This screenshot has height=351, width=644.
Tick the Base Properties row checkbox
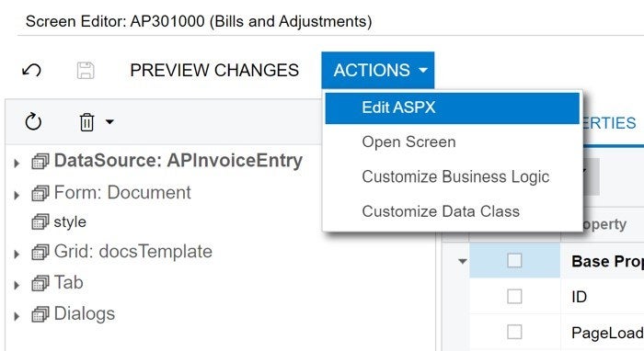(x=514, y=260)
